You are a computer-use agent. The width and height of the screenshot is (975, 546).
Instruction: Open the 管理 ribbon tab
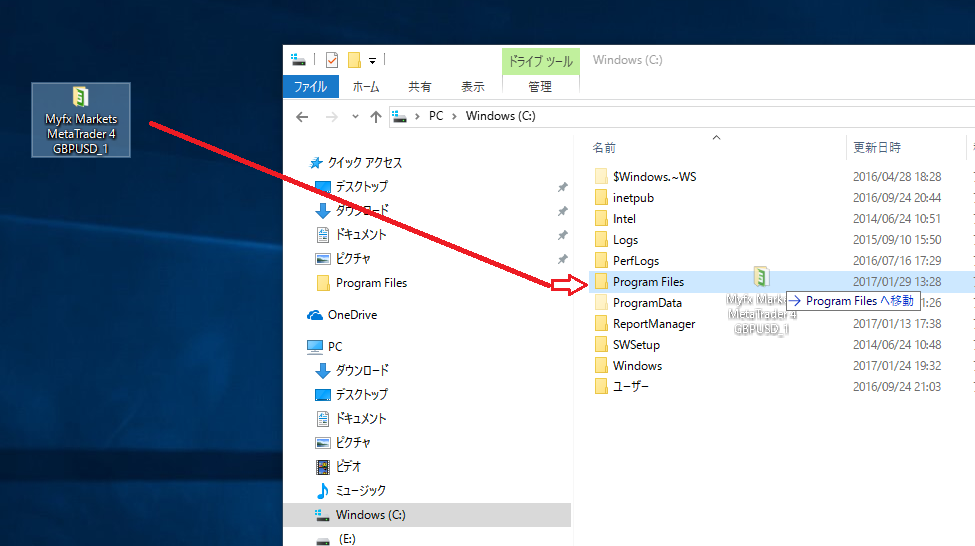pyautogui.click(x=540, y=86)
